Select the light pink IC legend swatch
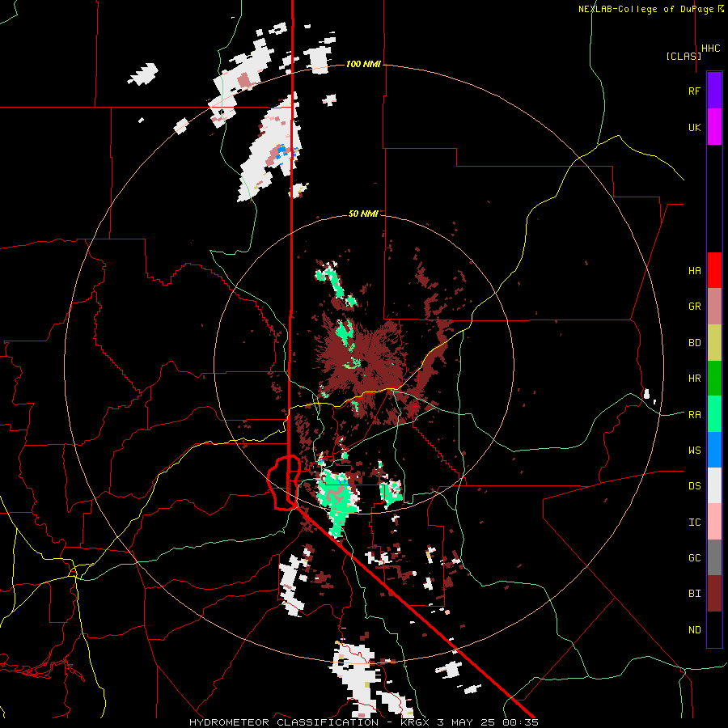The width and height of the screenshot is (728, 728). point(714,522)
